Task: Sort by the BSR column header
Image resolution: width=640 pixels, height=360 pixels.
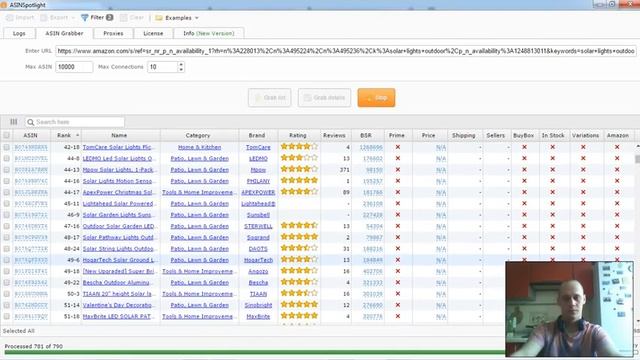Action: (x=366, y=135)
